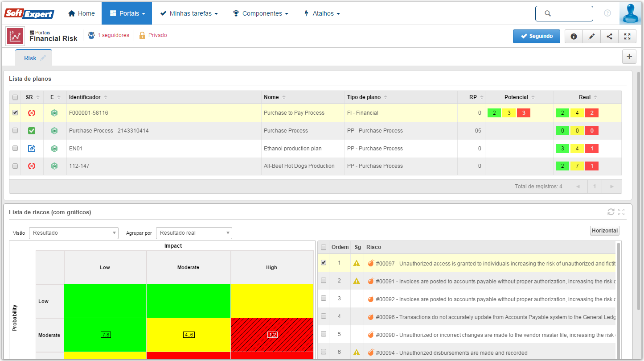Check the EN01 plan row checkbox

click(15, 148)
